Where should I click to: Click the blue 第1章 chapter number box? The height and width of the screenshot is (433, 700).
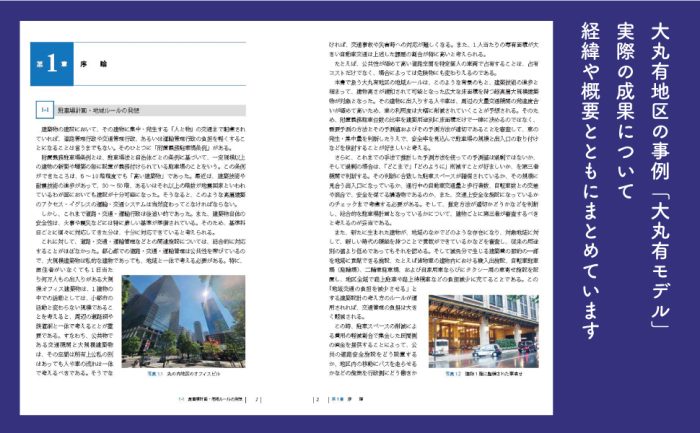[x=52, y=64]
